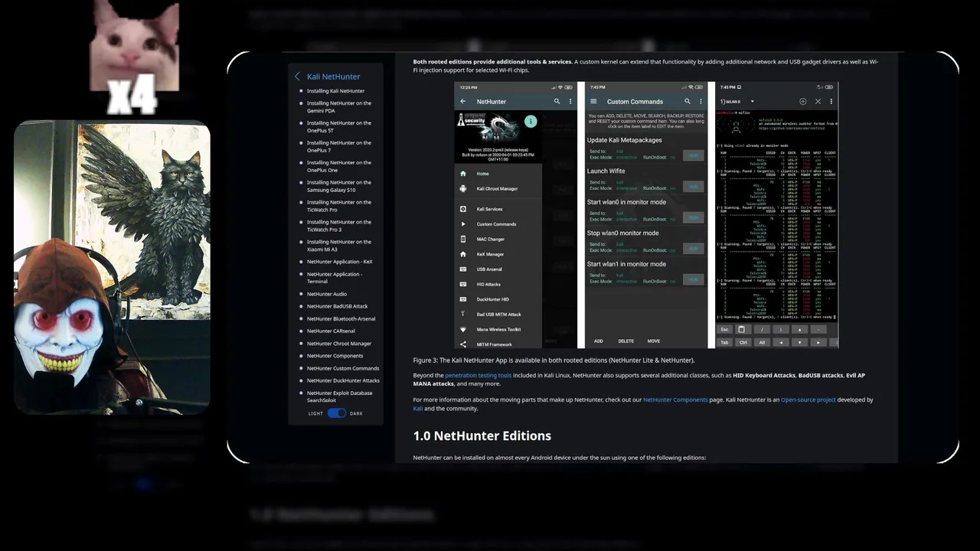Open Installing NetHunter on the OnePlus 7
This screenshot has height=551, width=980.
point(339,146)
